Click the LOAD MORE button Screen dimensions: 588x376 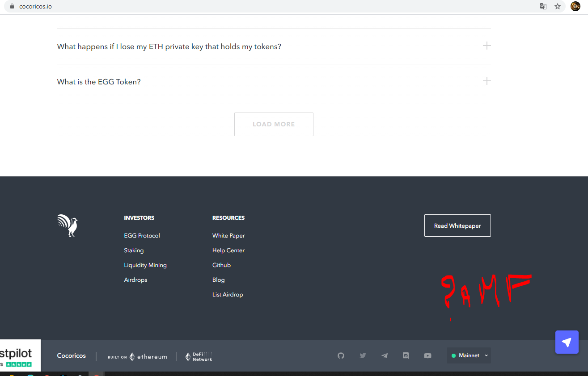(274, 124)
